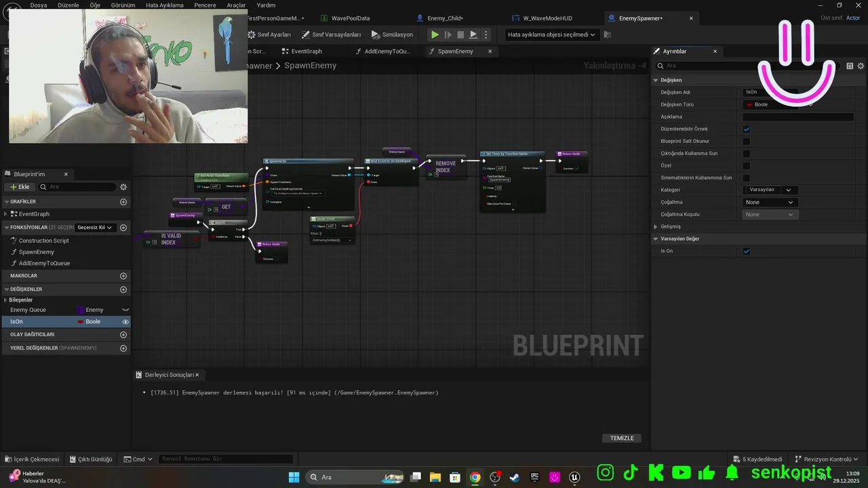Add new graph with GRAFİKLER plus
The width and height of the screenshot is (868, 488).
[123, 202]
